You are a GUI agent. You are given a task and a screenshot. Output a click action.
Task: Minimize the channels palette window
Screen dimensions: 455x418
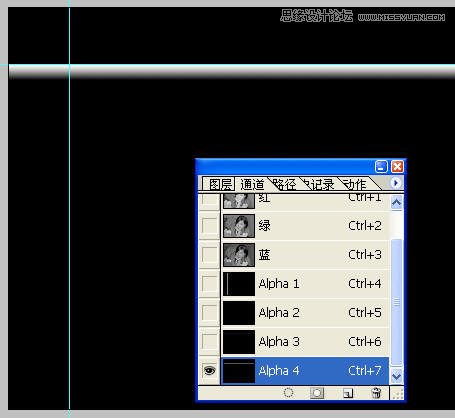(x=381, y=166)
